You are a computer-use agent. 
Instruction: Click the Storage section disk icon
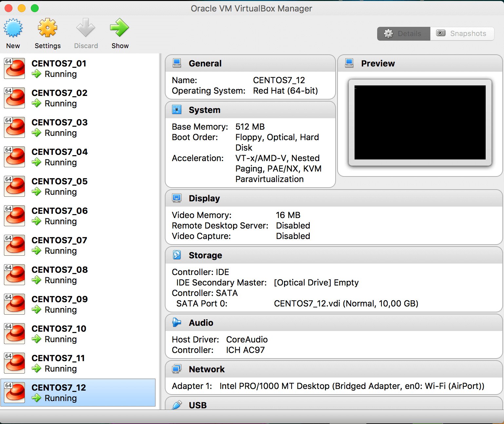177,255
